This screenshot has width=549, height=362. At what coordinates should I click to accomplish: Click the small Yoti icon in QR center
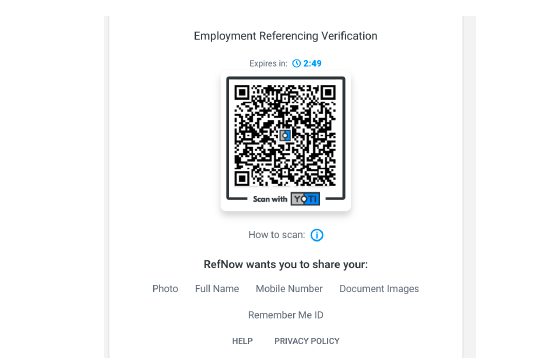pyautogui.click(x=285, y=135)
